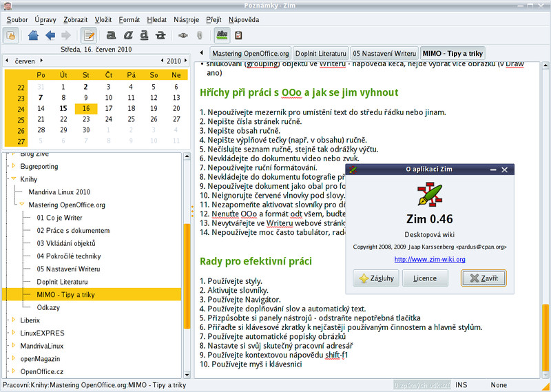Viewport: 551px width, 392px height.
Task: Click the Zásluhy button in About dialog
Action: click(376, 278)
